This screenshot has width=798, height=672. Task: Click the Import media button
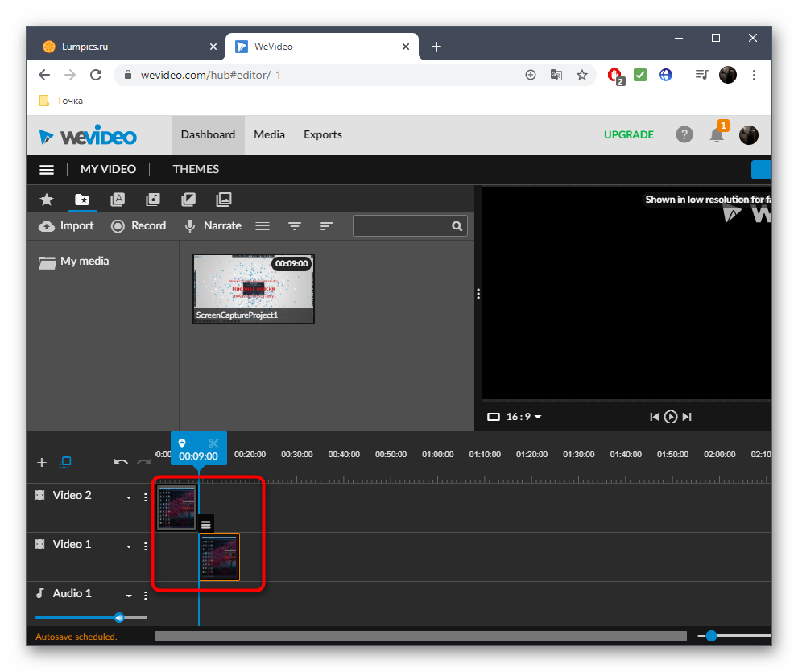click(x=66, y=226)
